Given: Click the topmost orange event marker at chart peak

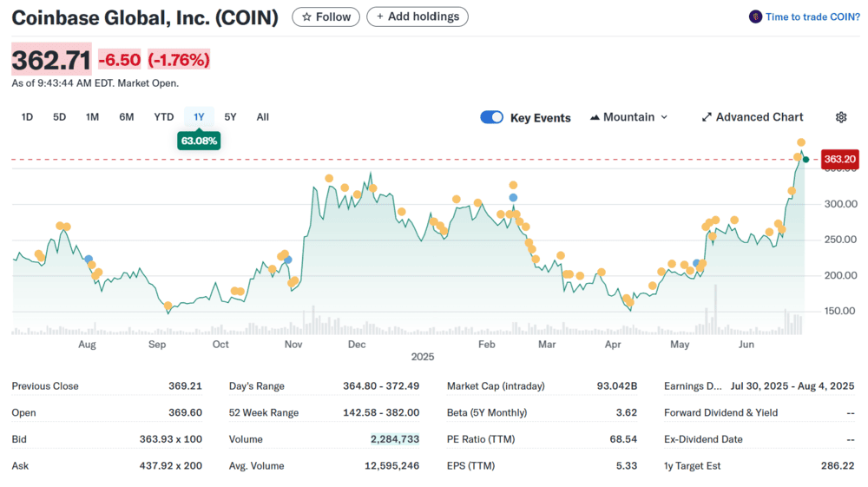Looking at the screenshot, I should click(x=801, y=142).
